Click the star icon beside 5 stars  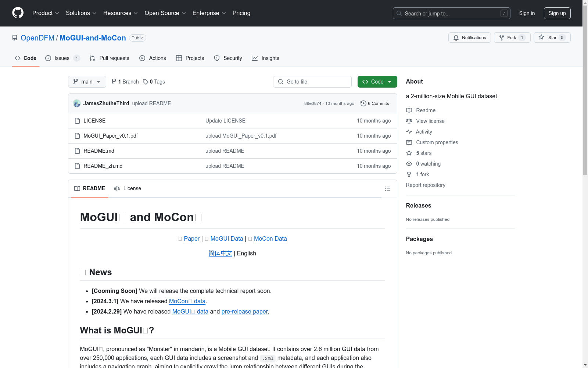(409, 153)
